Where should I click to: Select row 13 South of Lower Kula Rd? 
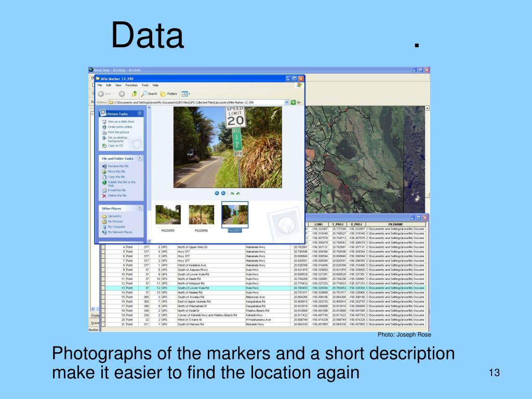(265, 288)
